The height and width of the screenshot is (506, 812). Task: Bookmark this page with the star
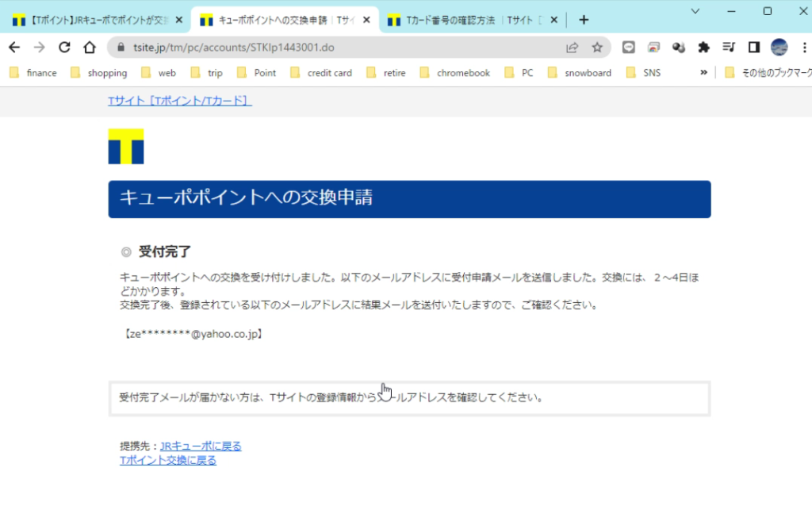tap(597, 48)
